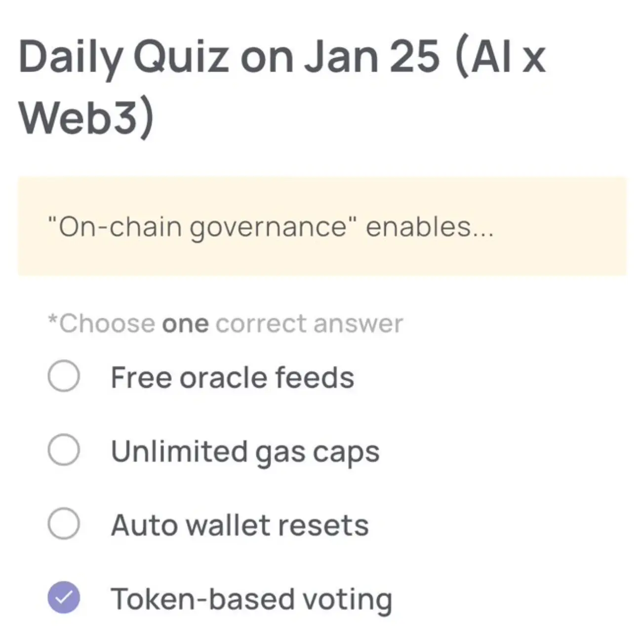Choose the answer labeled Unlimited gas caps
This screenshot has width=644, height=644.
244,451
